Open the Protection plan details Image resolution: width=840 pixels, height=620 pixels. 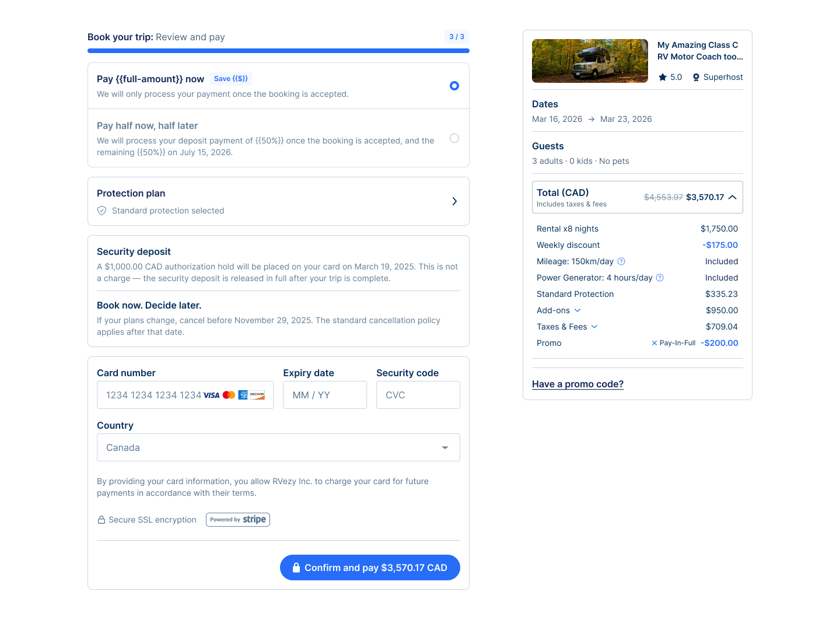pyautogui.click(x=454, y=201)
